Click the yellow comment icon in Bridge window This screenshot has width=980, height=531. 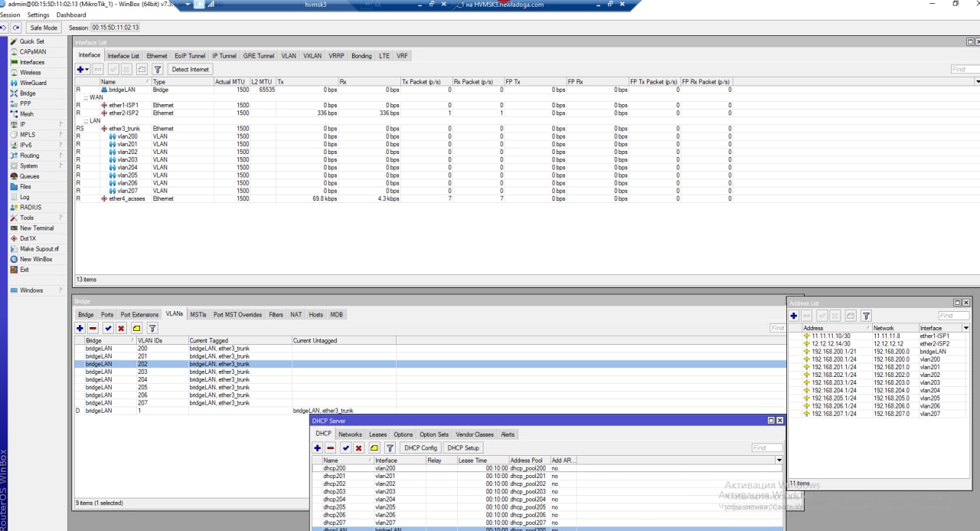[x=136, y=329]
